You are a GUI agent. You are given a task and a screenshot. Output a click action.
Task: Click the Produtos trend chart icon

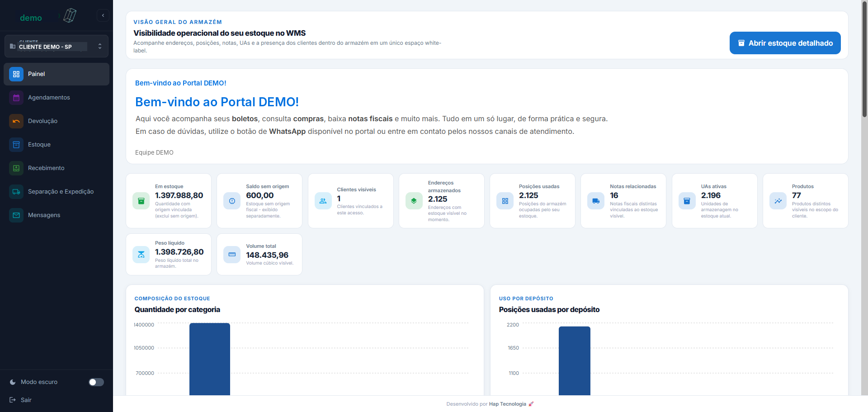point(778,201)
